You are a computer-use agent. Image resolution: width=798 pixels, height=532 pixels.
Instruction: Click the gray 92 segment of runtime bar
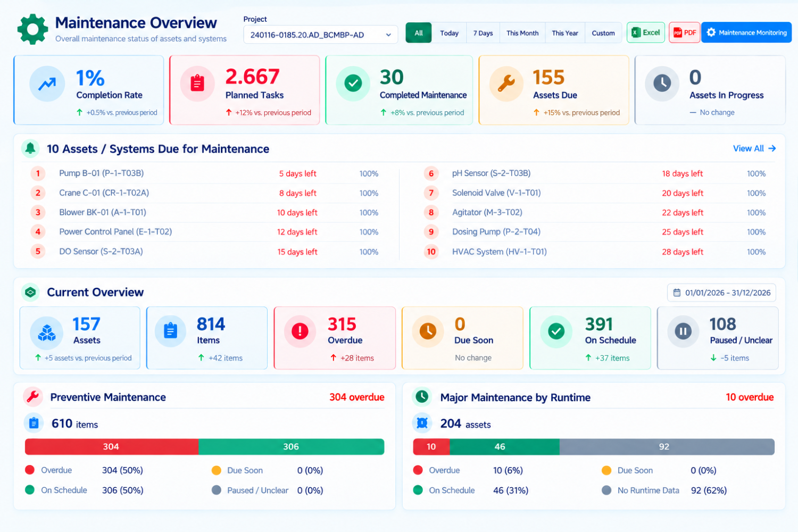pyautogui.click(x=667, y=447)
